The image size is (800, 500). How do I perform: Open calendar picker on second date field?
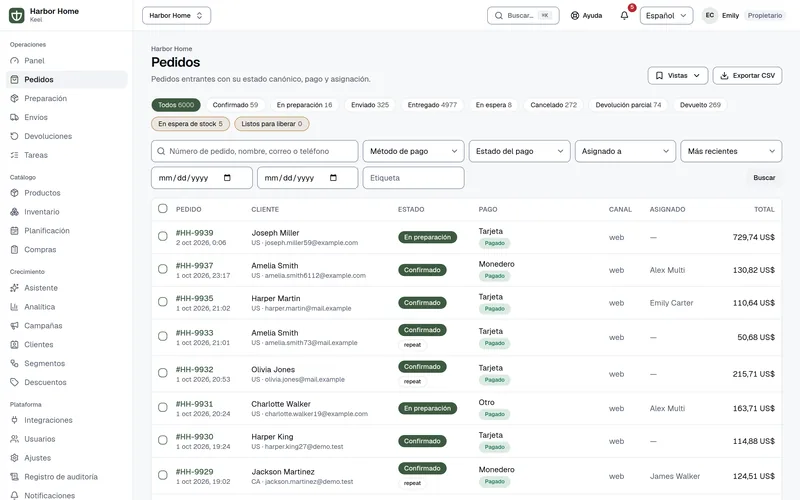(333, 178)
